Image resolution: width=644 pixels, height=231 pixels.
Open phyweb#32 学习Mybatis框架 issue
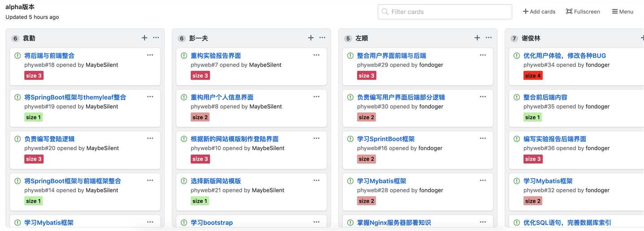click(548, 181)
